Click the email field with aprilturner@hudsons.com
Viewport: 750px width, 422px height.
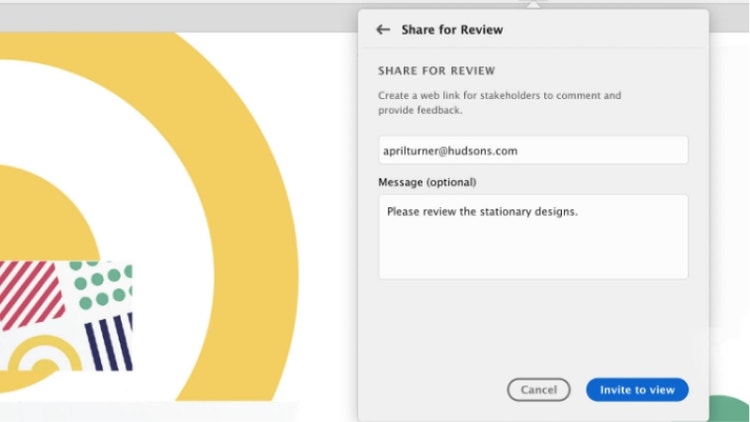click(533, 150)
